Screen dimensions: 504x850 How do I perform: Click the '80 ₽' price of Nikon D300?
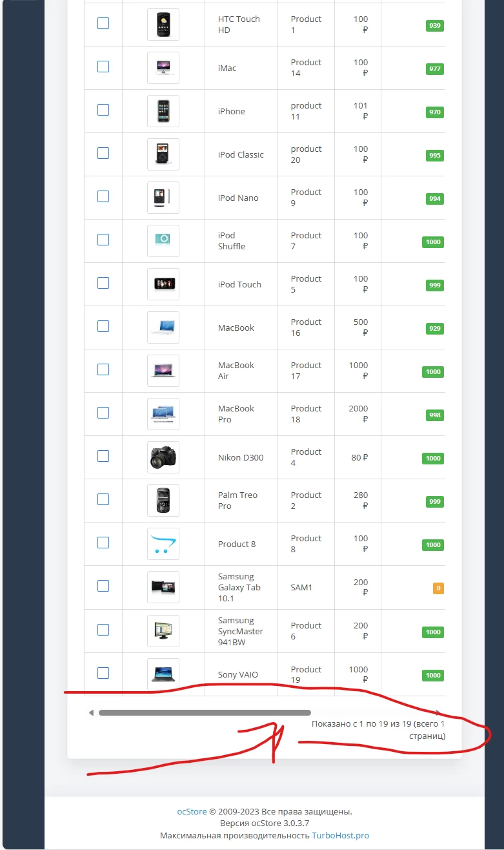[360, 457]
